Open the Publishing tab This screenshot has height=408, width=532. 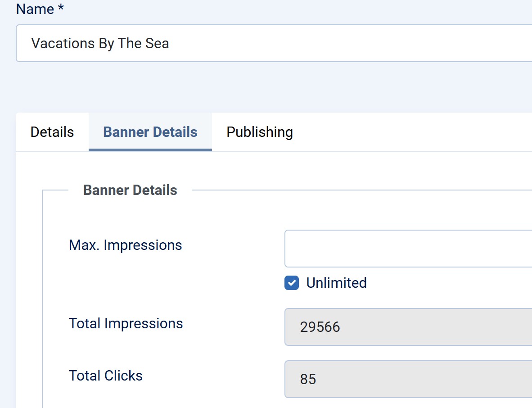point(260,132)
